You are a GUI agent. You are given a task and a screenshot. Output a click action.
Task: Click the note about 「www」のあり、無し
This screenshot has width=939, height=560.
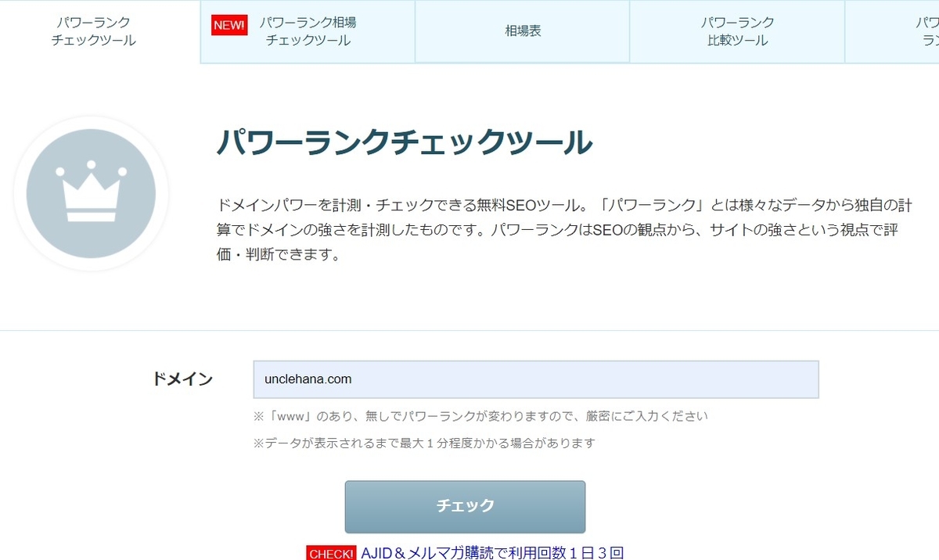tap(480, 416)
